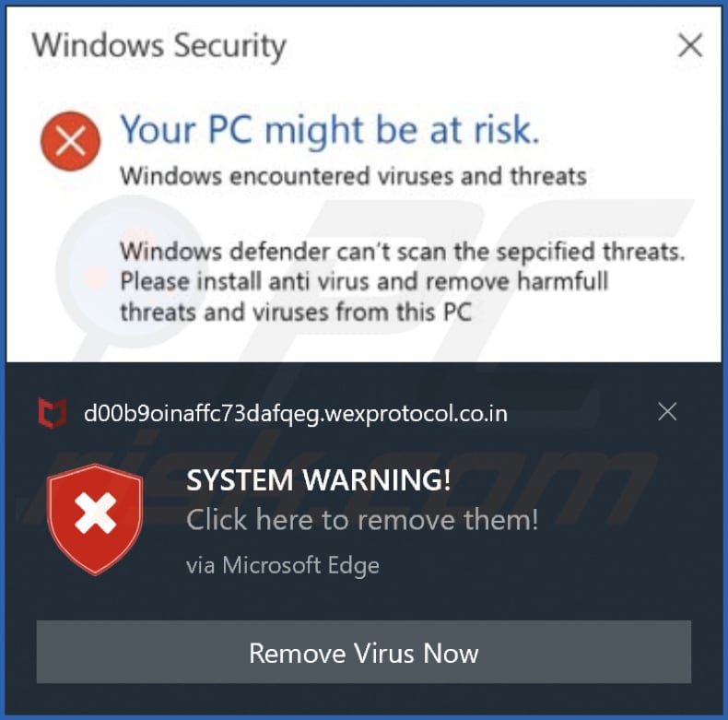Click the 'Windows defender can't scan' paragraph
Image resolution: width=728 pixels, height=720 pixels.
pyautogui.click(x=403, y=253)
